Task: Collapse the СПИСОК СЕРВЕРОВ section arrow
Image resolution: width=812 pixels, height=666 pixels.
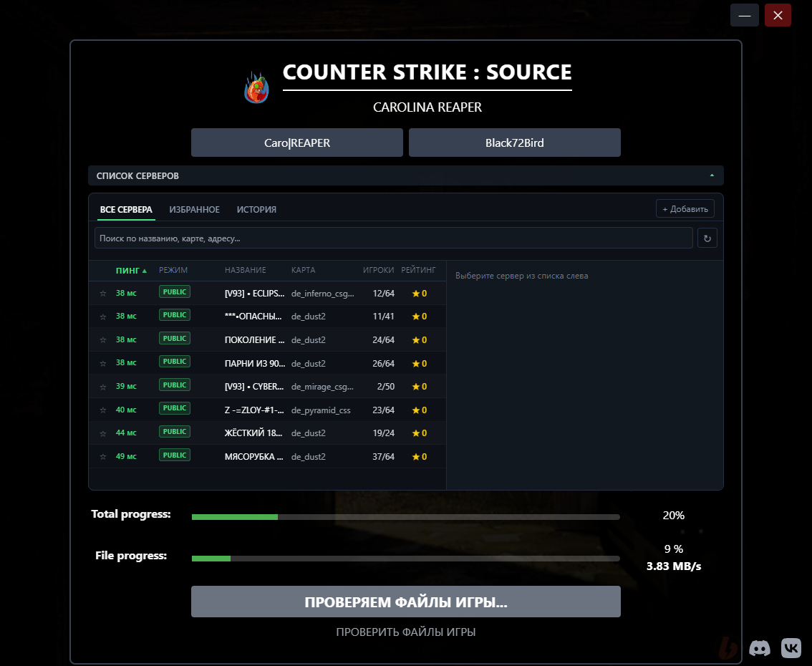Action: click(712, 175)
